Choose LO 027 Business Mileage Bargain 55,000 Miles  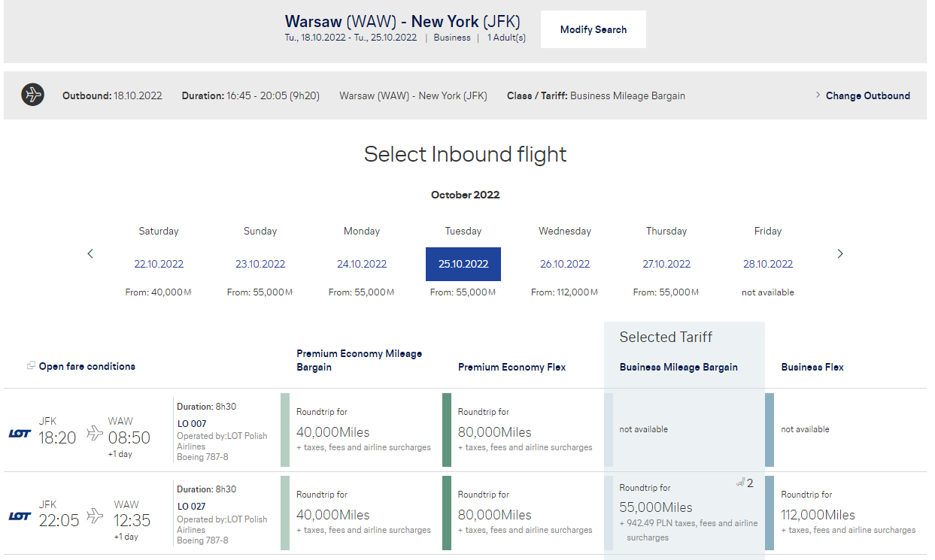tap(685, 513)
